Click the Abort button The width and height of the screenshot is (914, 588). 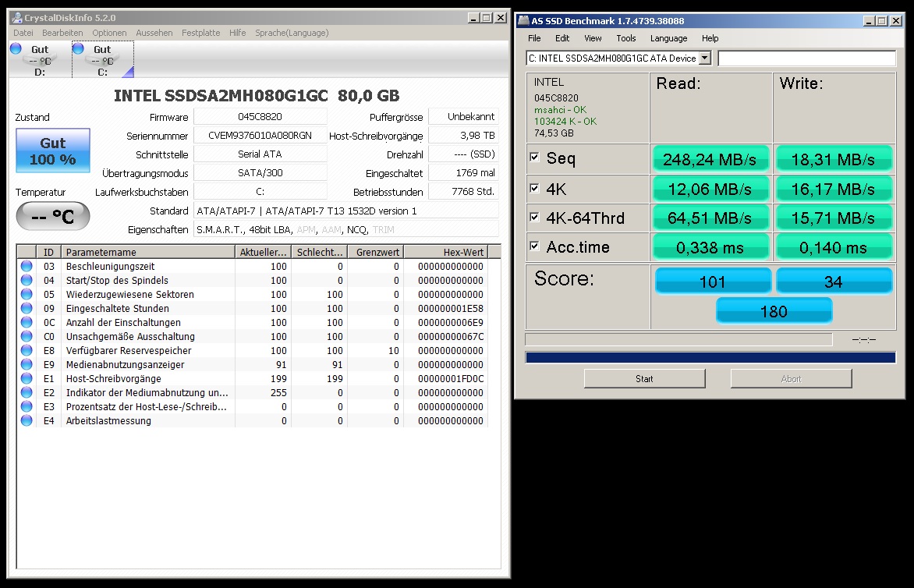coord(791,378)
